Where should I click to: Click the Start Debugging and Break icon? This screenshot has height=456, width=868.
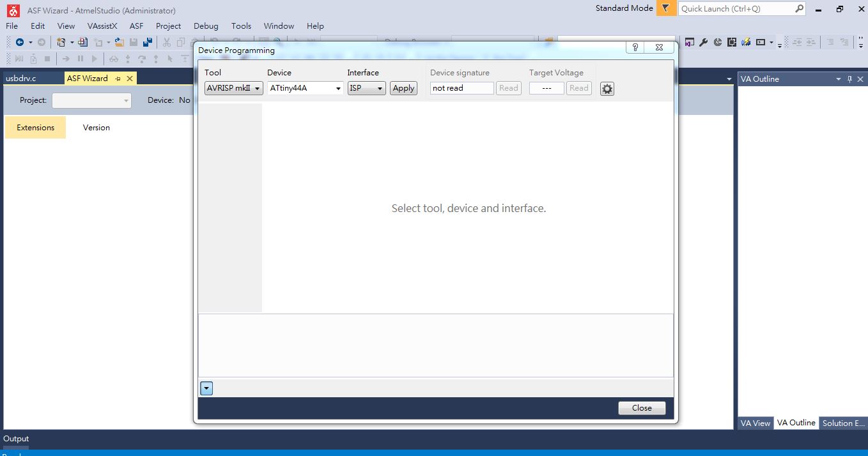(19, 59)
